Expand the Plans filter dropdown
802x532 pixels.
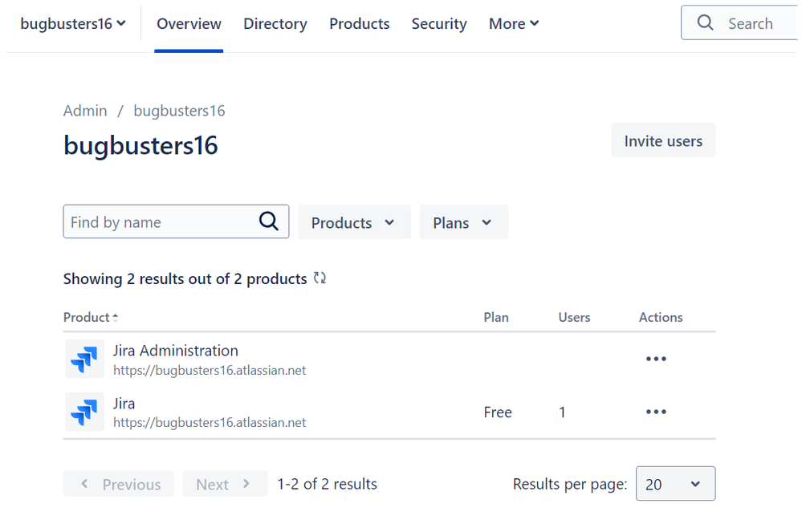coord(463,222)
